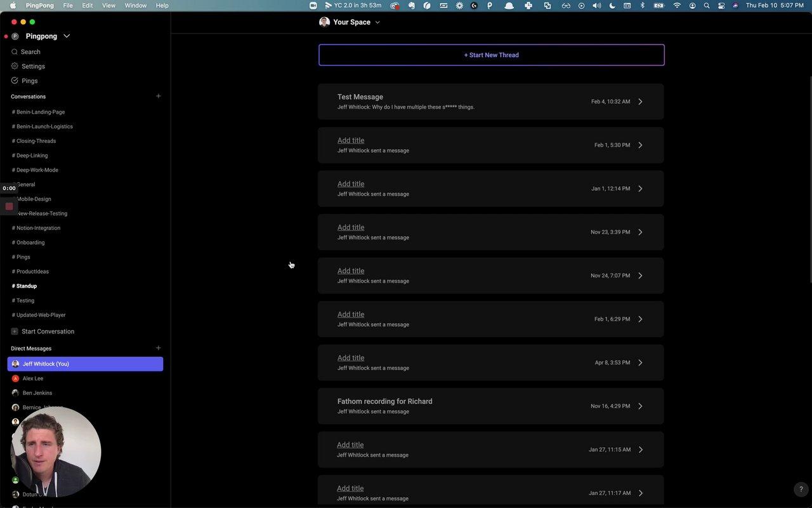Viewport: 812px width, 508px height.
Task: Add a direct message with the Direct Messages plus icon
Action: (159, 348)
